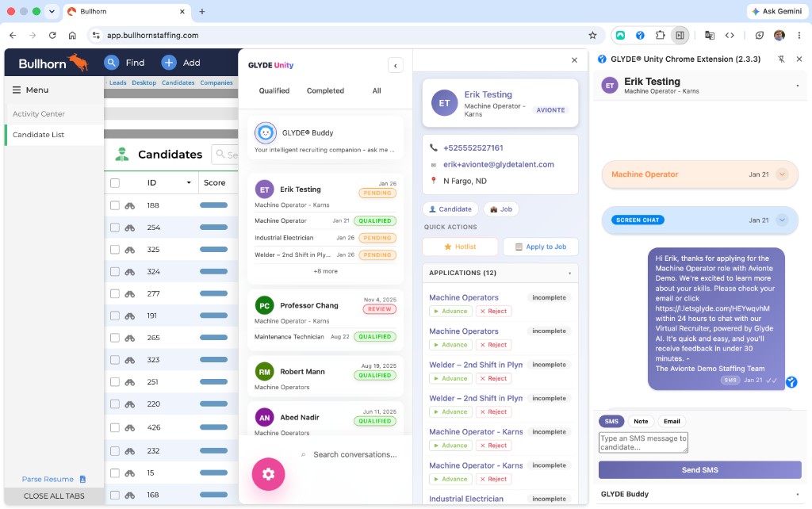
Task: Click the GLYDE floating badge beside SMS message
Action: point(791,382)
